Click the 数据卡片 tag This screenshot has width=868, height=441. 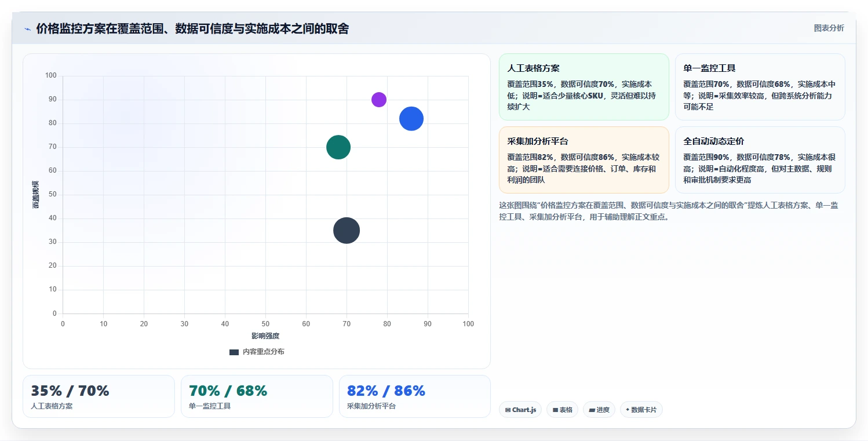pos(641,410)
